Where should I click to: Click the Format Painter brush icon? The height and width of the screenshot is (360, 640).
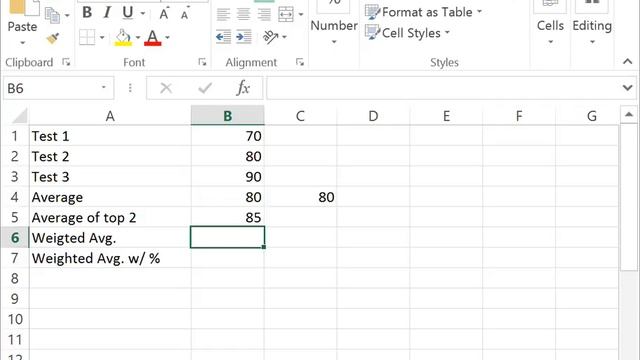pyautogui.click(x=53, y=38)
